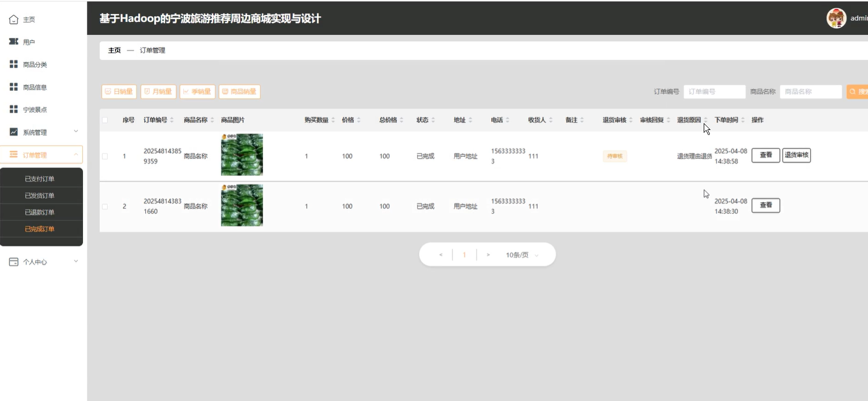This screenshot has width=868, height=401.
Task: Click the grid icon beside 宁波景点
Action: coord(13,109)
